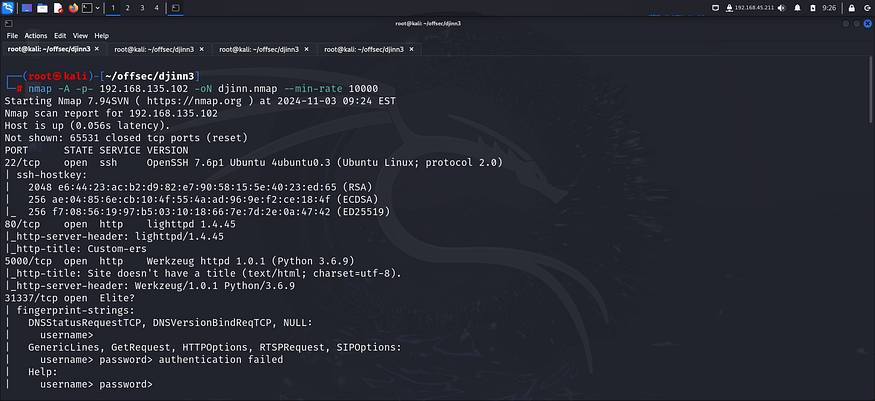Image resolution: width=875 pixels, height=401 pixels.
Task: Open the notifications bell icon
Action: [x=797, y=8]
